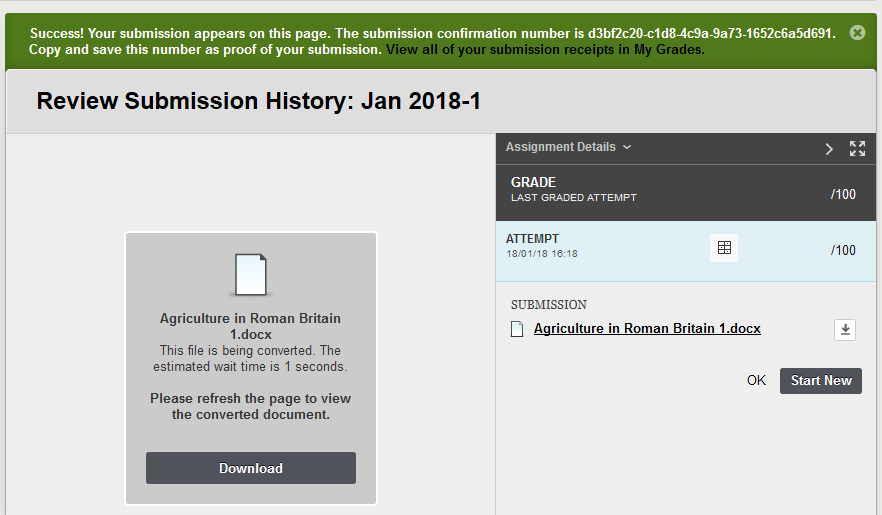Open the submission receipts link in My Grades
The width and height of the screenshot is (882, 515).
point(545,49)
